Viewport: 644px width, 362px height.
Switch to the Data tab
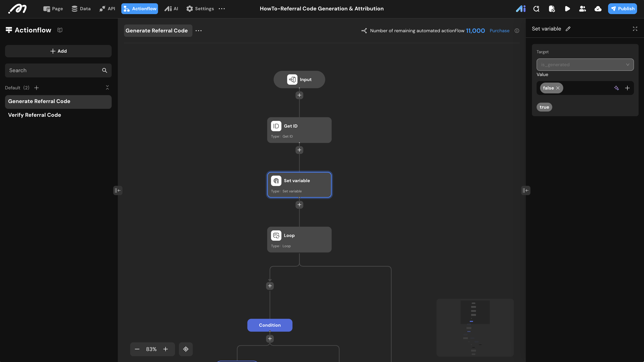coord(81,9)
